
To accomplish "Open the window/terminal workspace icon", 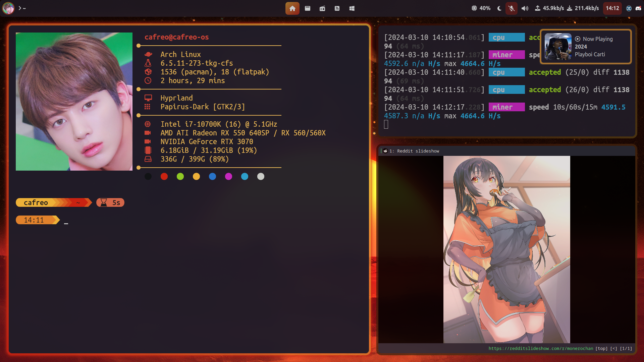I will pyautogui.click(x=307, y=8).
